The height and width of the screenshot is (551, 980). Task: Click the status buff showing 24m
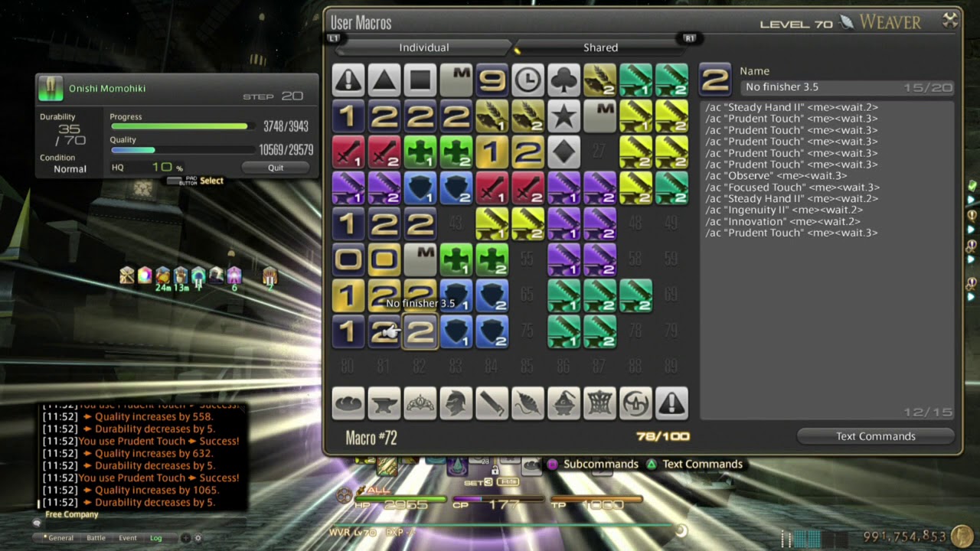click(x=162, y=275)
